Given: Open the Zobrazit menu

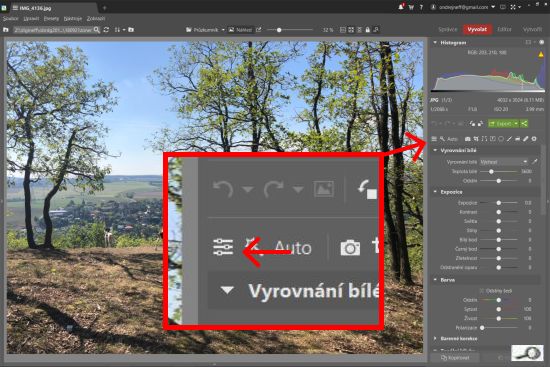Looking at the screenshot, I should (x=96, y=18).
